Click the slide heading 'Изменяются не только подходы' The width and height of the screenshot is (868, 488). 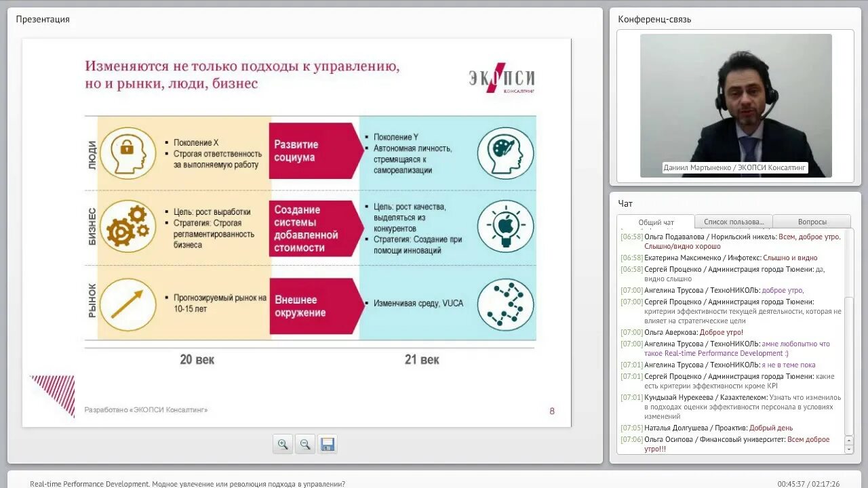pyautogui.click(x=241, y=75)
